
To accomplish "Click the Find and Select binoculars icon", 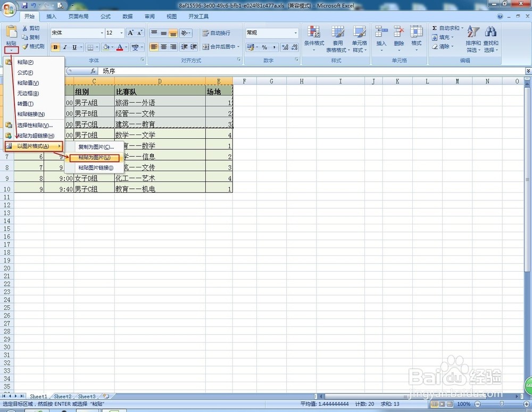I will (491, 32).
